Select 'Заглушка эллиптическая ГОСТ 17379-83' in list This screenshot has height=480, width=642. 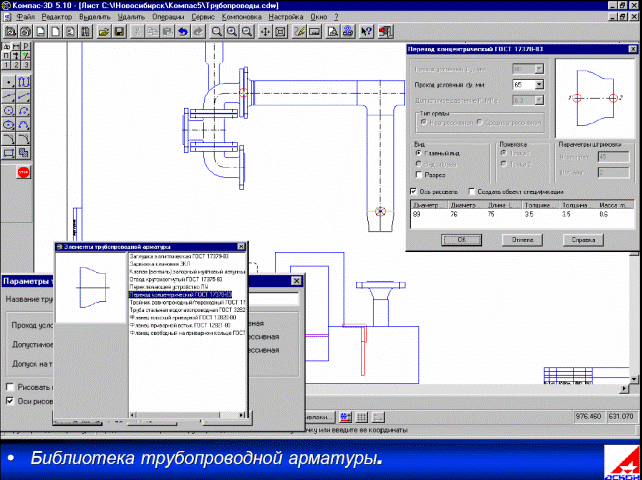click(x=179, y=256)
